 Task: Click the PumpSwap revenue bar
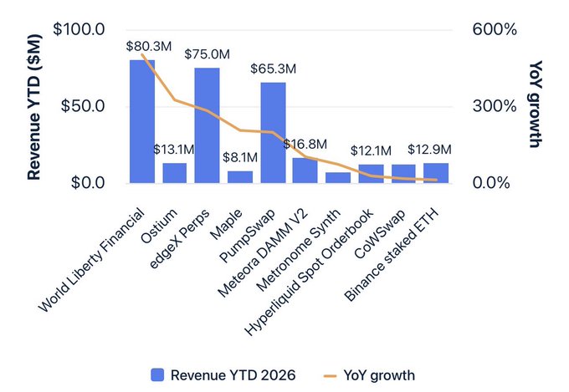click(273, 133)
